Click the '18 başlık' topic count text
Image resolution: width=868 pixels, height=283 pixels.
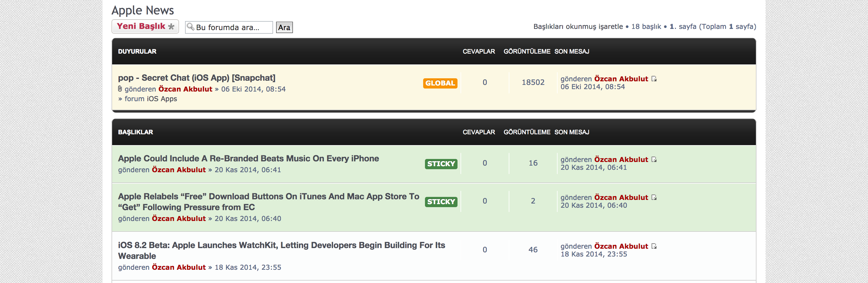646,26
